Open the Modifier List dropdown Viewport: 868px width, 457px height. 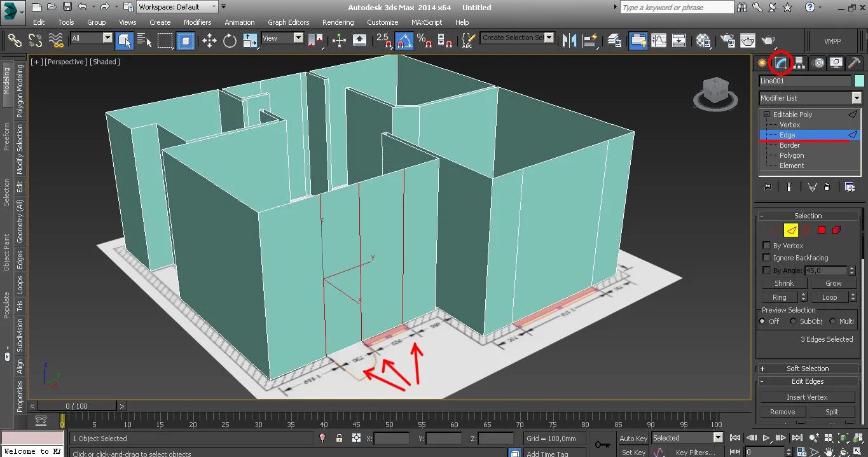[x=856, y=98]
